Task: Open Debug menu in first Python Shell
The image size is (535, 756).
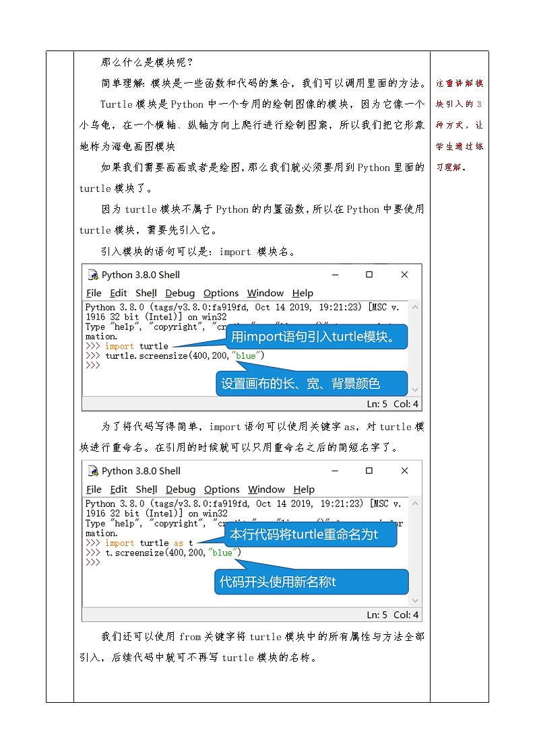Action: (180, 293)
